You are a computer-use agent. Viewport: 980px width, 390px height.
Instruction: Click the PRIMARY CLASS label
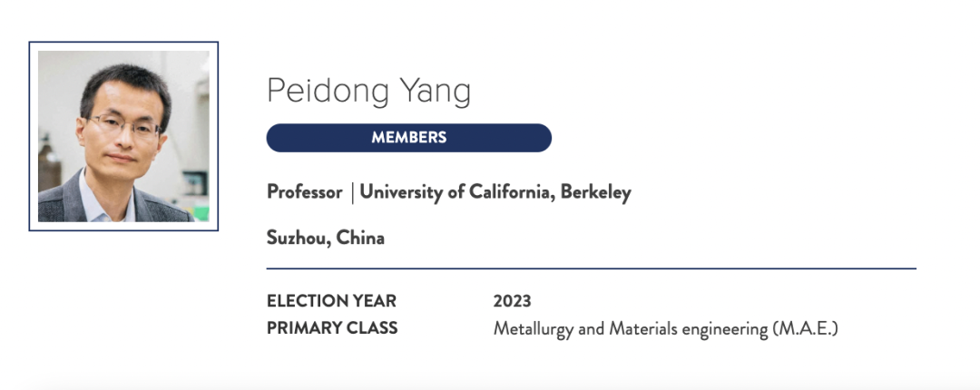[332, 328]
